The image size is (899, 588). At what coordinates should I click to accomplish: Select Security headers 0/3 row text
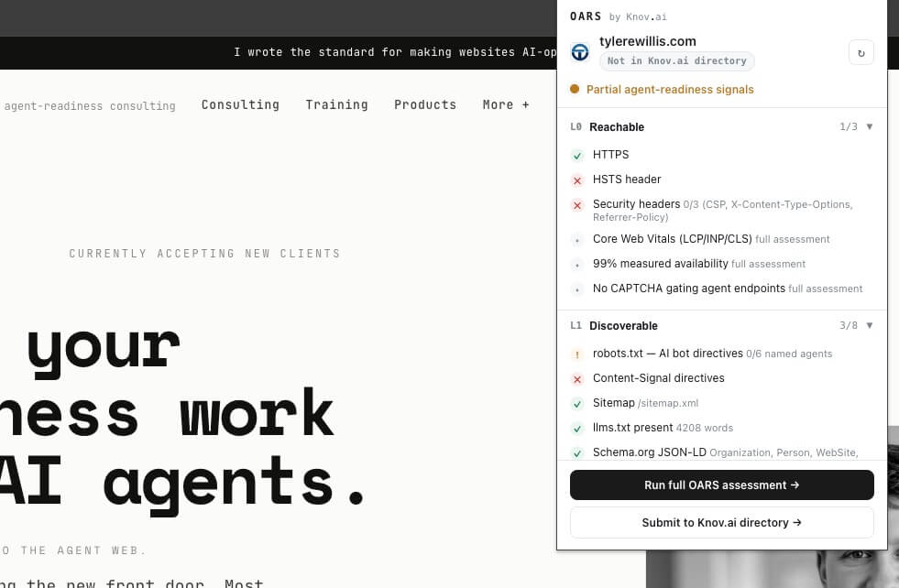tap(722, 211)
